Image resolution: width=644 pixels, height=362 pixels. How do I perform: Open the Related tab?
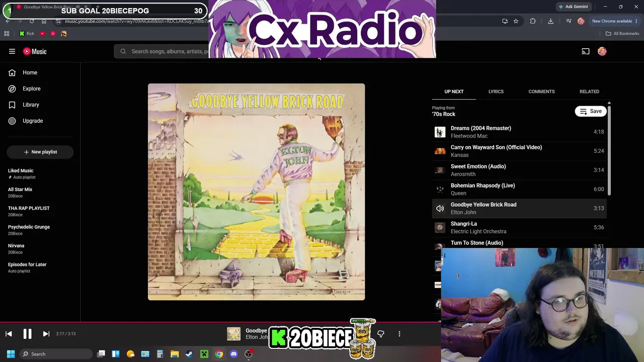589,92
